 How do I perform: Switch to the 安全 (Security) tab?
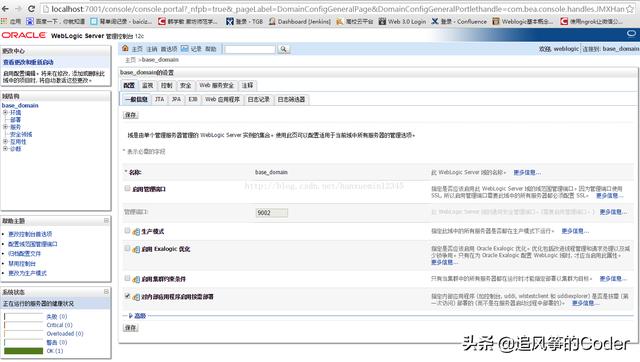tap(186, 85)
